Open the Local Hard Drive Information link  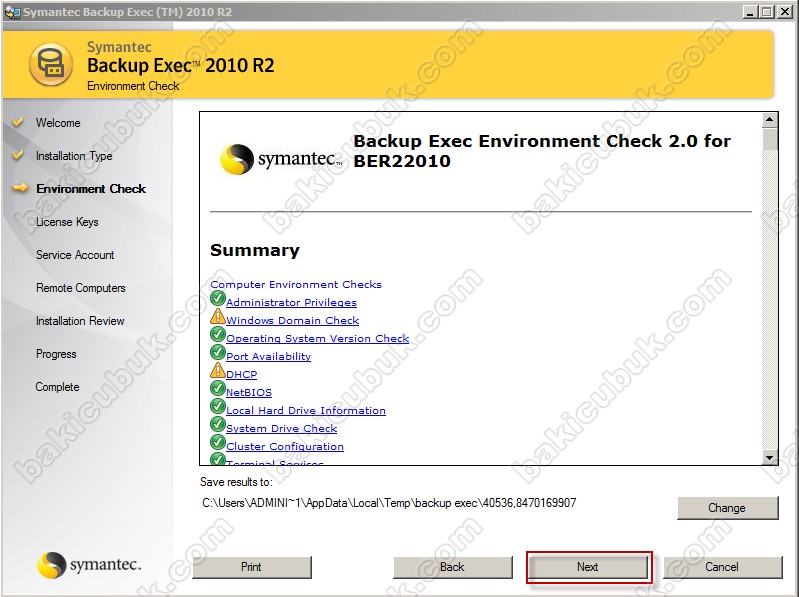(x=306, y=411)
